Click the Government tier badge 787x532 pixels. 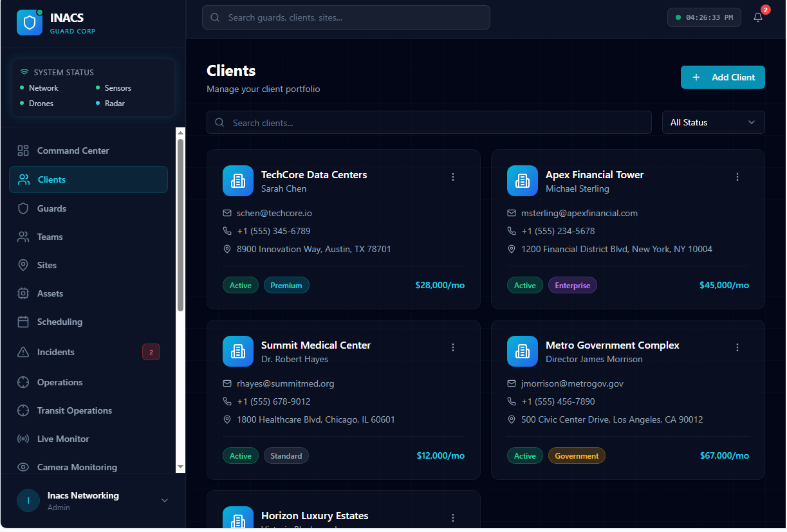point(577,455)
